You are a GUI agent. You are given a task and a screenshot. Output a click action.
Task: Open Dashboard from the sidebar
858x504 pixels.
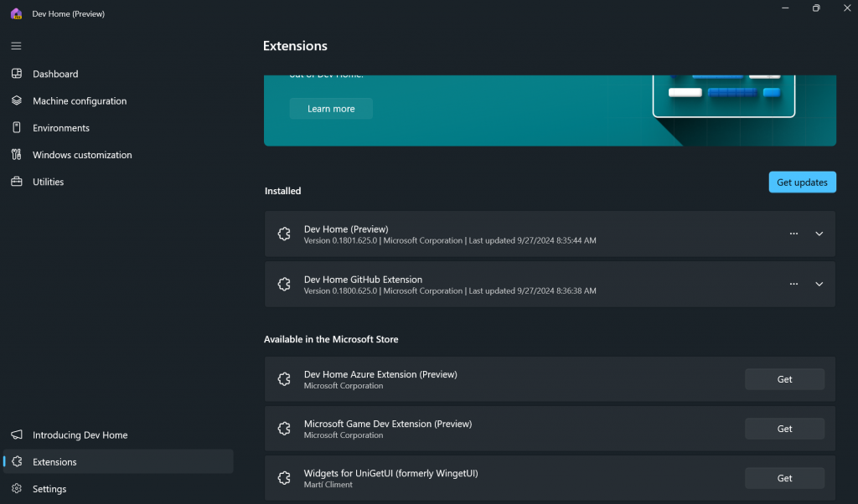pos(55,74)
